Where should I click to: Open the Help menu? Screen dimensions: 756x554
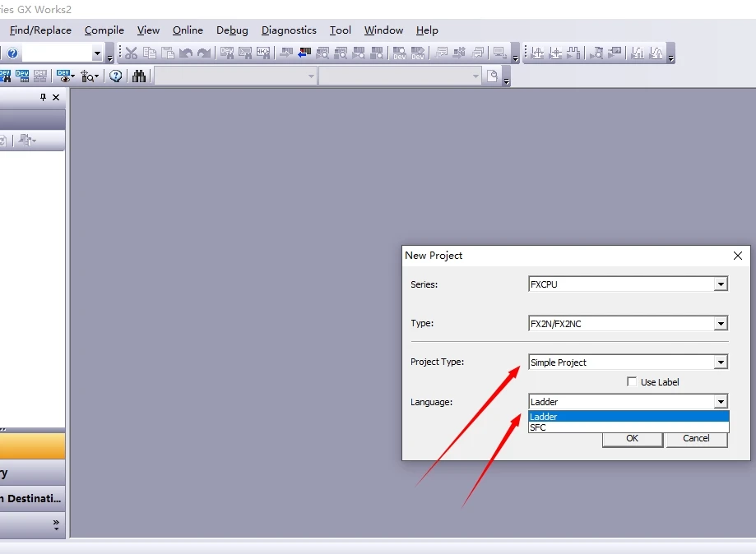(x=427, y=30)
